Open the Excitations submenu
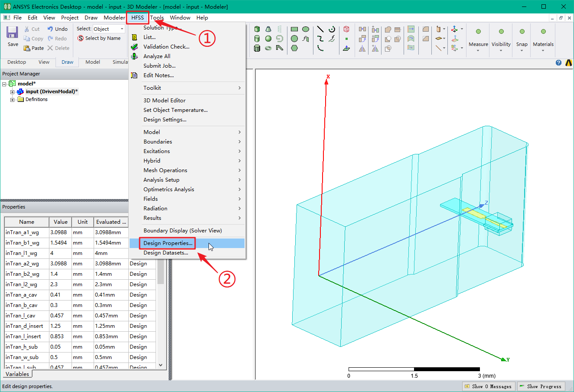Screen dimensions: 574x392 (x=187, y=151)
